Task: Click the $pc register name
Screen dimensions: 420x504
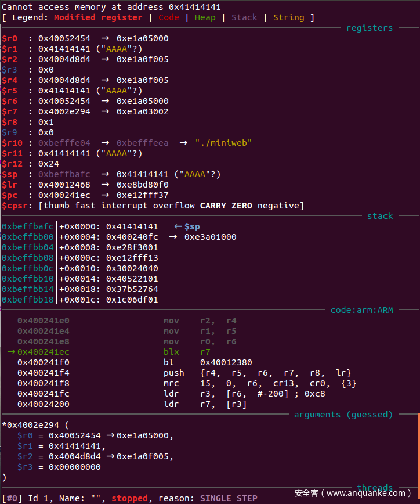Action: (x=9, y=195)
